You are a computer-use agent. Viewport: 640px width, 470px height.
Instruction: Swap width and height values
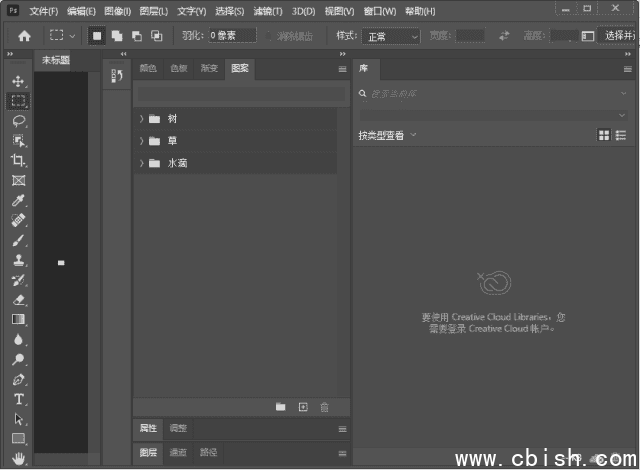[504, 36]
